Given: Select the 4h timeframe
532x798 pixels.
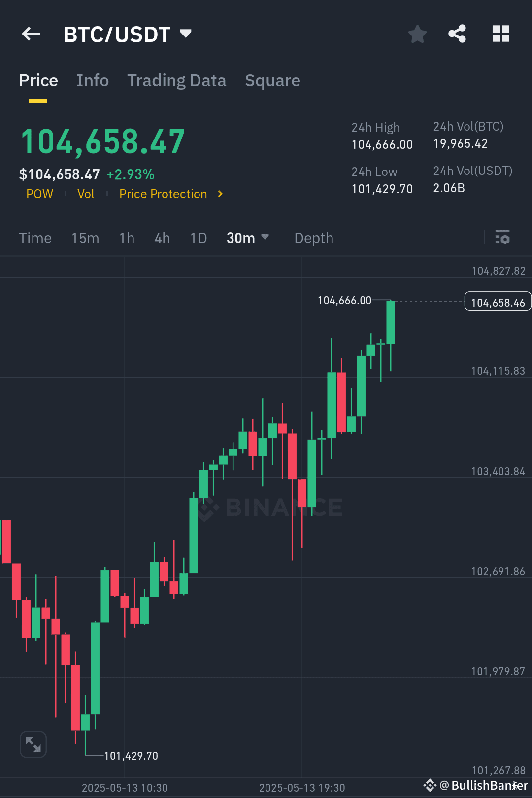Looking at the screenshot, I should 162,238.
